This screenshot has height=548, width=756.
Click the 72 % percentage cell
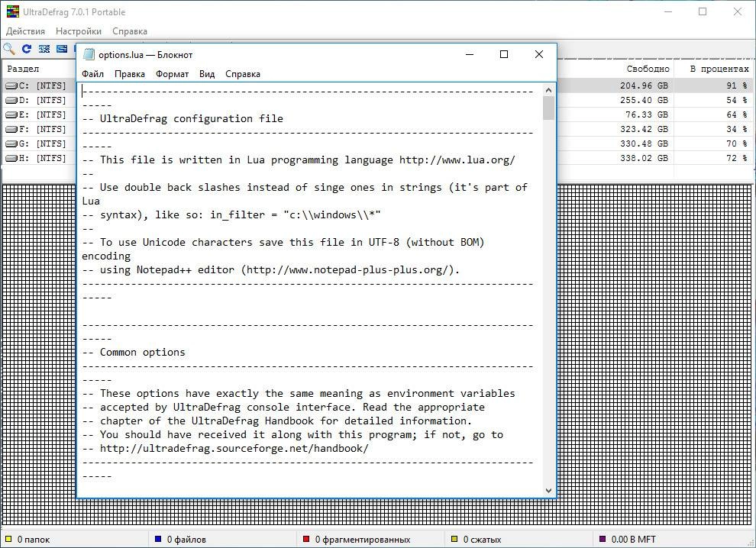(x=737, y=158)
